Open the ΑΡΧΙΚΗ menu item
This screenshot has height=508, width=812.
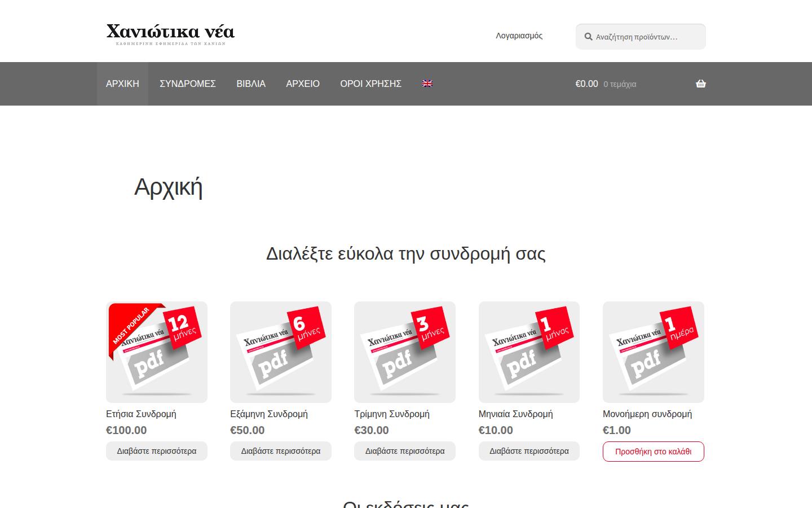coord(122,84)
